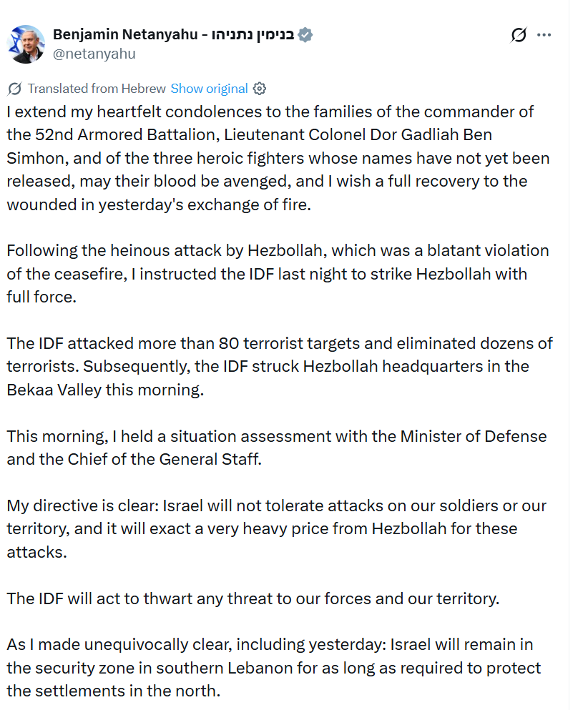This screenshot has width=588, height=710.
Task: Click the paragraph about the southern Lebanon security zone
Action: (274, 668)
